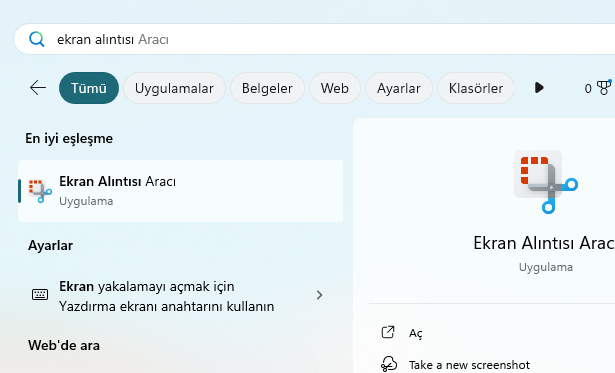Open the rewards trophy icon

click(x=604, y=87)
